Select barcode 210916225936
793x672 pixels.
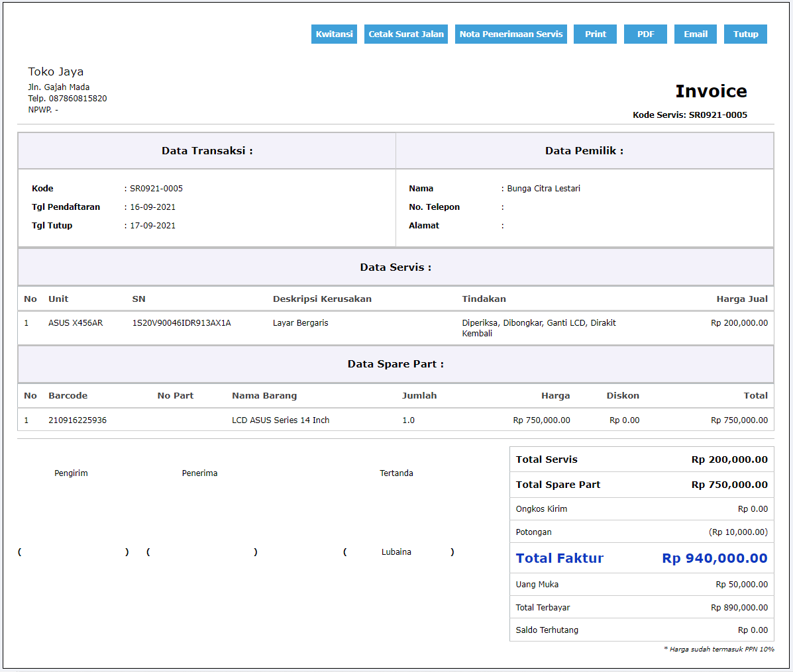(78, 420)
